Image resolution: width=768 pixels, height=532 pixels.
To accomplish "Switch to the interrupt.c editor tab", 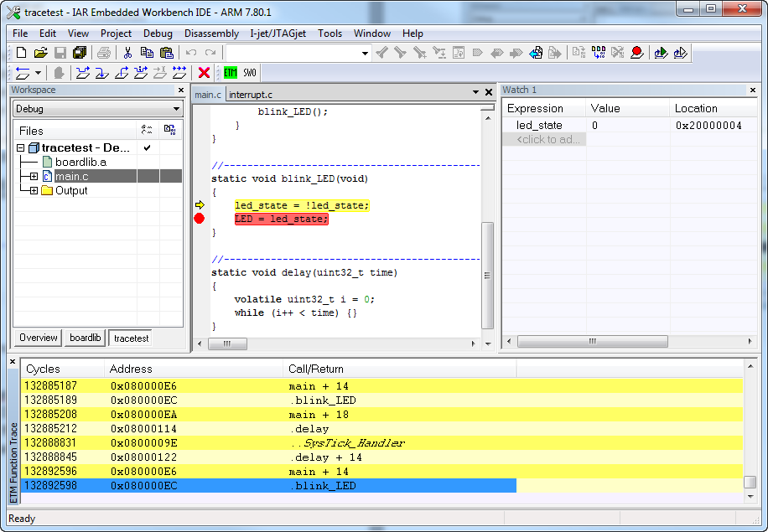I will click(x=251, y=95).
